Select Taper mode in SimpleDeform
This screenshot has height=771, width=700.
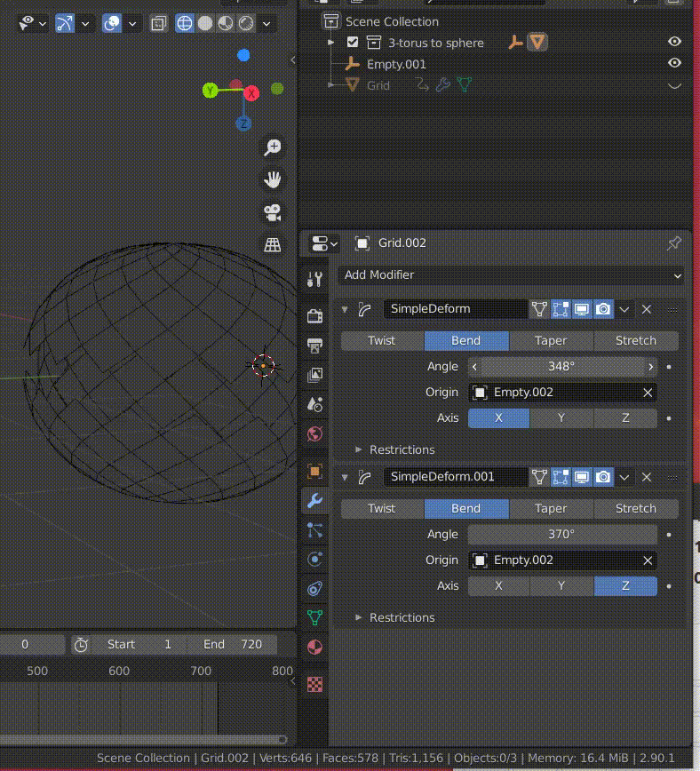(551, 341)
